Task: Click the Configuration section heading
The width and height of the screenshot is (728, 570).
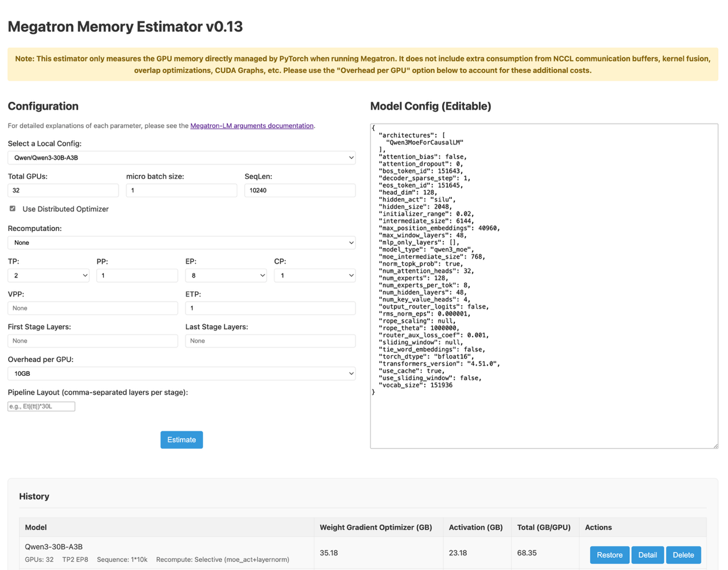Action: pyautogui.click(x=43, y=106)
